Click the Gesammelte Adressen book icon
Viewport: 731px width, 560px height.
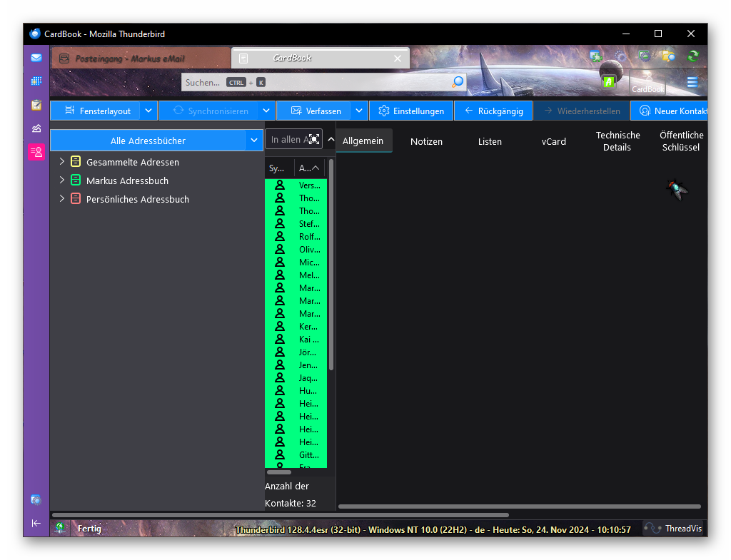pyautogui.click(x=76, y=162)
